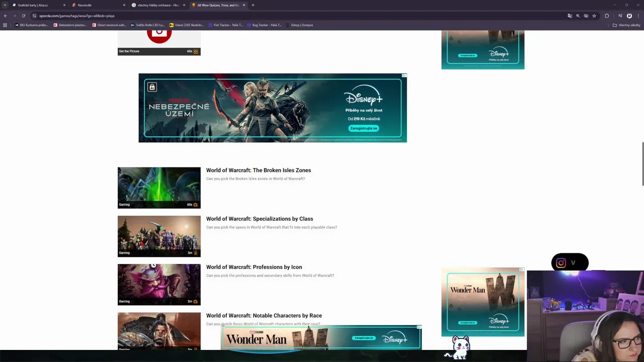The height and width of the screenshot is (362, 644).
Task: View site information for sporcle.com
Action: pos(34,16)
